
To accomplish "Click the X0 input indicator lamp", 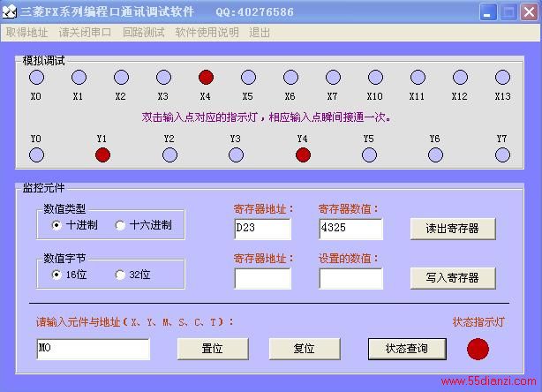I will [37, 78].
